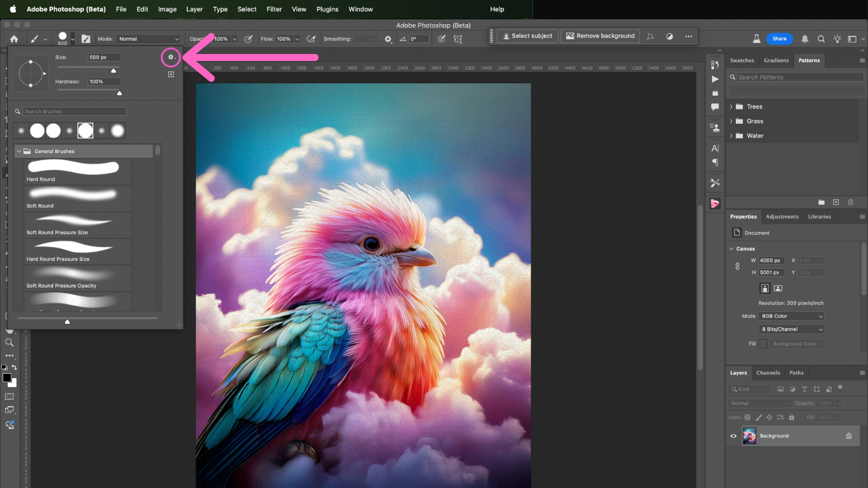This screenshot has width=868, height=488.
Task: Open the 8 Bits/Channel dropdown
Action: [x=792, y=329]
